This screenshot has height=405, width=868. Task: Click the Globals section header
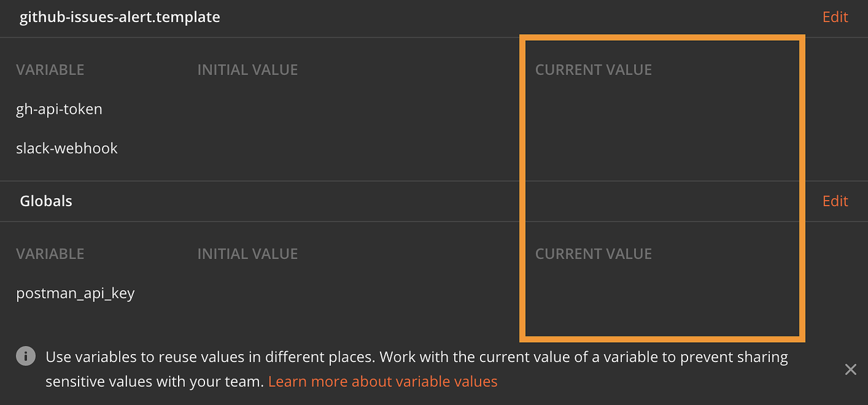[x=46, y=201]
